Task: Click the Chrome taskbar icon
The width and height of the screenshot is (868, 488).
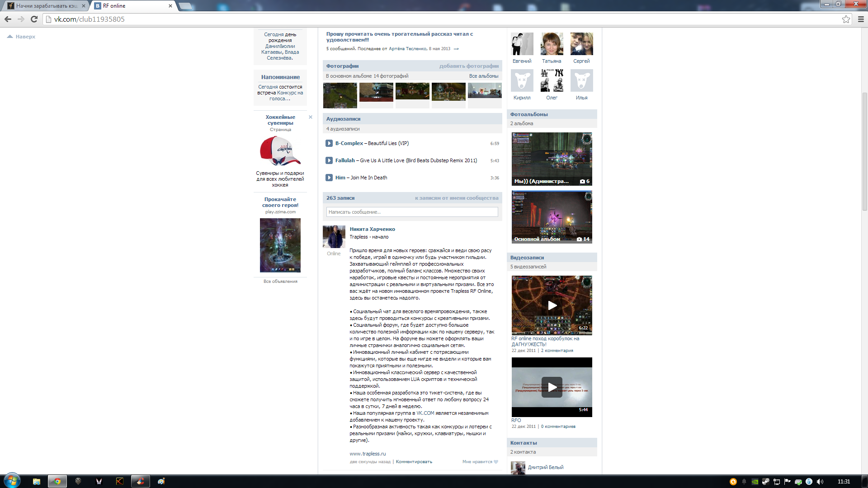Action: tap(57, 481)
